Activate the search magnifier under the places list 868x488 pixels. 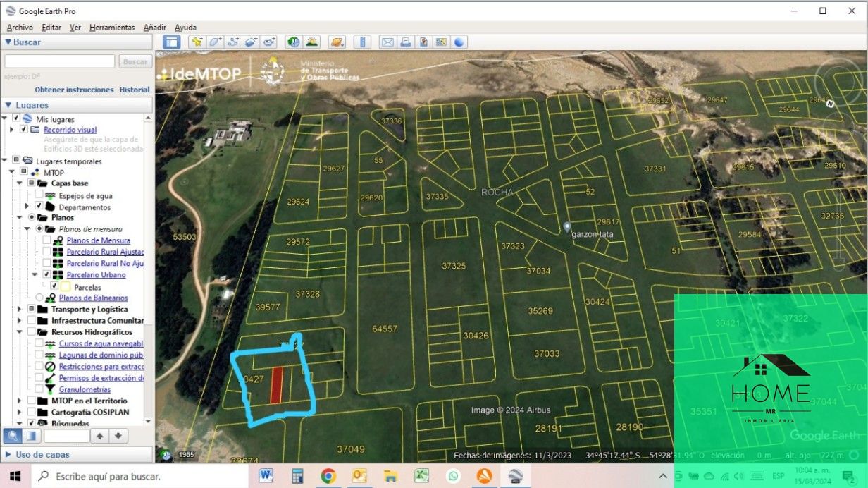(13, 436)
